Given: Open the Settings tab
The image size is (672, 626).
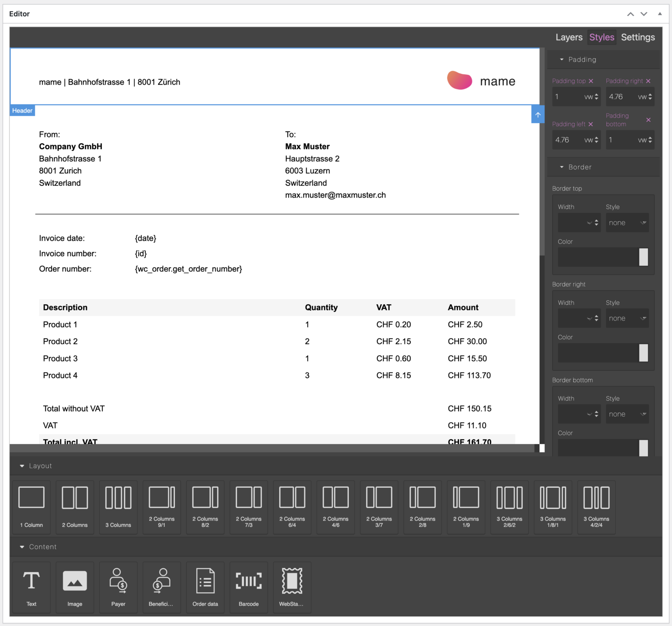Looking at the screenshot, I should (637, 37).
